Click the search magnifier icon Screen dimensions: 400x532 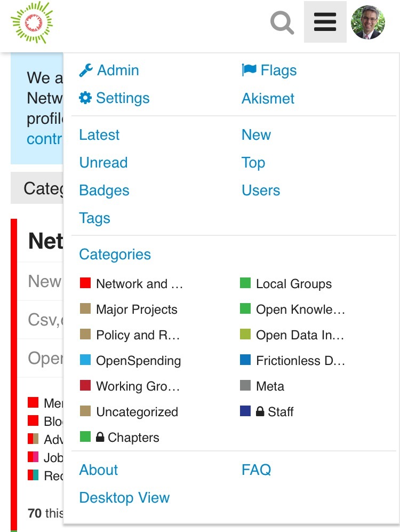(x=282, y=23)
